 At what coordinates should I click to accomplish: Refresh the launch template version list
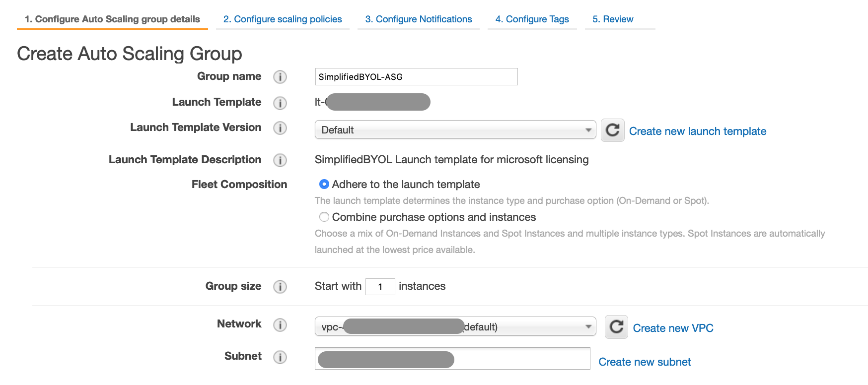612,130
